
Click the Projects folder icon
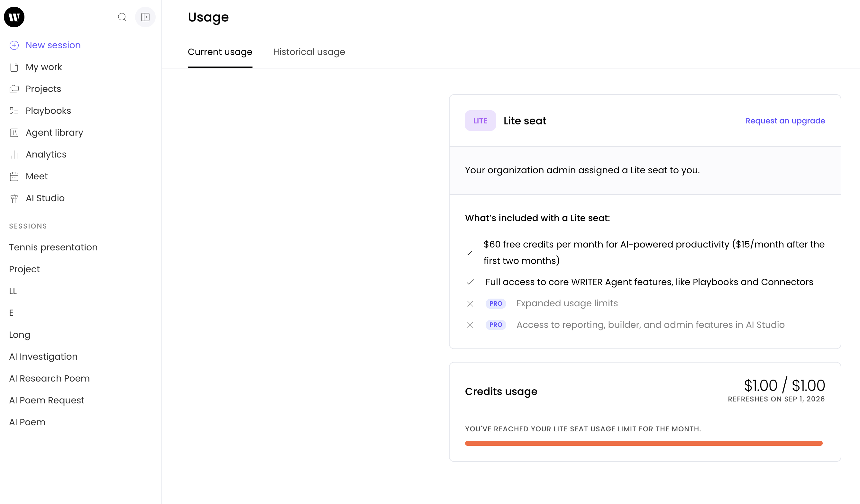click(x=14, y=89)
